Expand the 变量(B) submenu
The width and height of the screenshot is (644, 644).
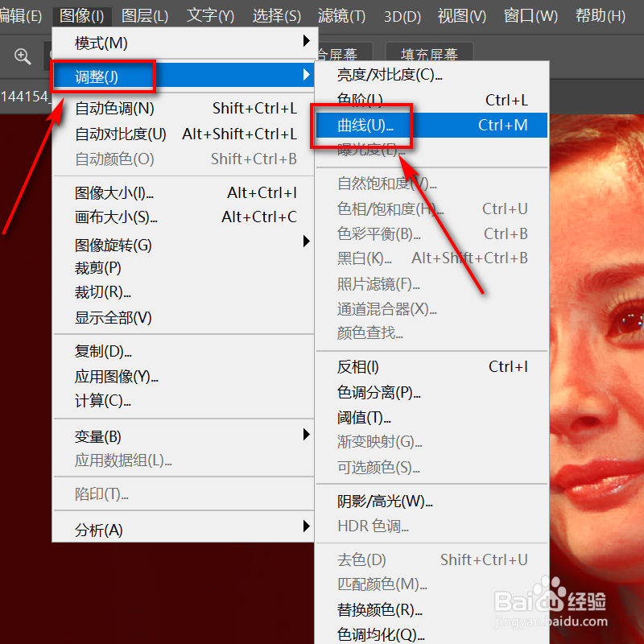(184, 436)
